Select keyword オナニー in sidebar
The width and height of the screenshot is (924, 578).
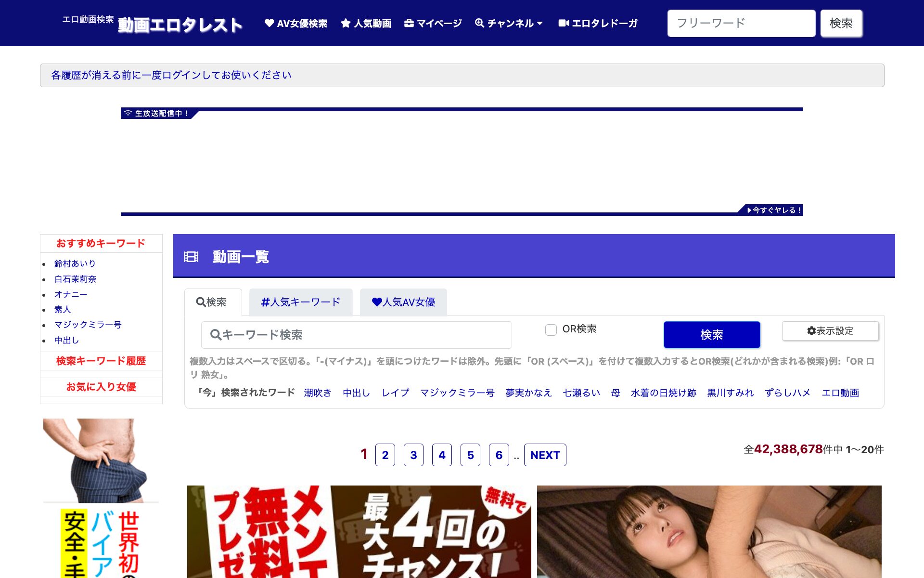click(71, 294)
